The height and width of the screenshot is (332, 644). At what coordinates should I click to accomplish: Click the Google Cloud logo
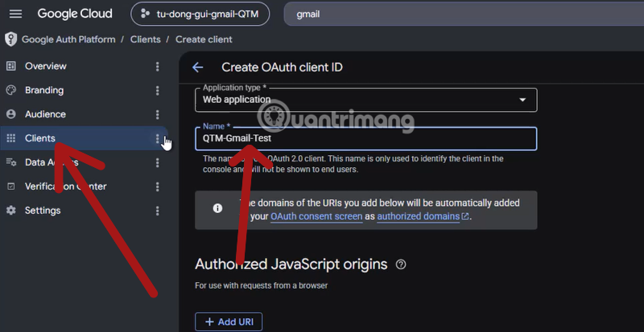click(x=75, y=14)
